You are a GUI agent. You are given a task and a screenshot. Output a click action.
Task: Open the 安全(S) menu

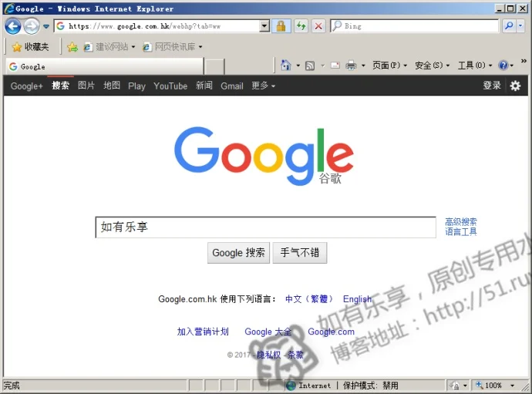433,66
